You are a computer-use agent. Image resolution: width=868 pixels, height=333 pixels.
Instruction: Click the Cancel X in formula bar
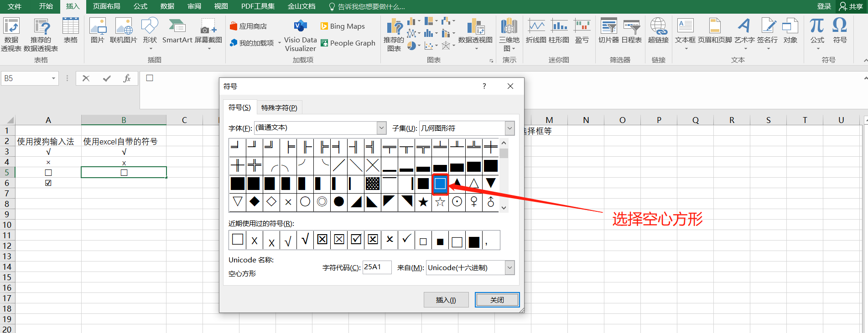pos(86,78)
